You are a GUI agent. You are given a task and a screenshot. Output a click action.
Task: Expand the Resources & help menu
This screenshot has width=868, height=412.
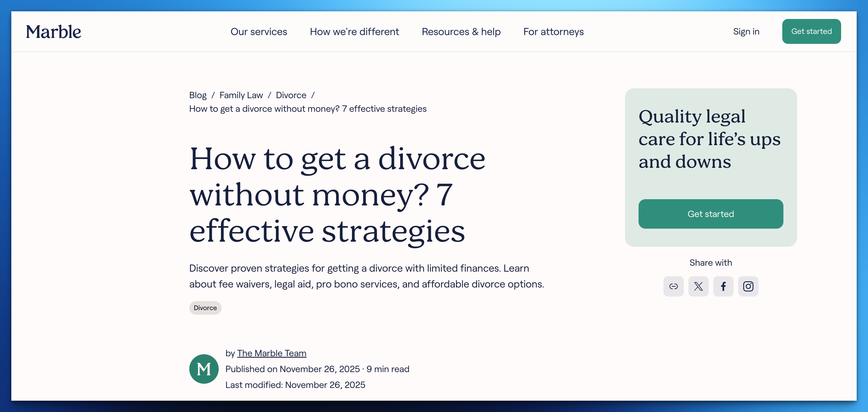coord(461,31)
